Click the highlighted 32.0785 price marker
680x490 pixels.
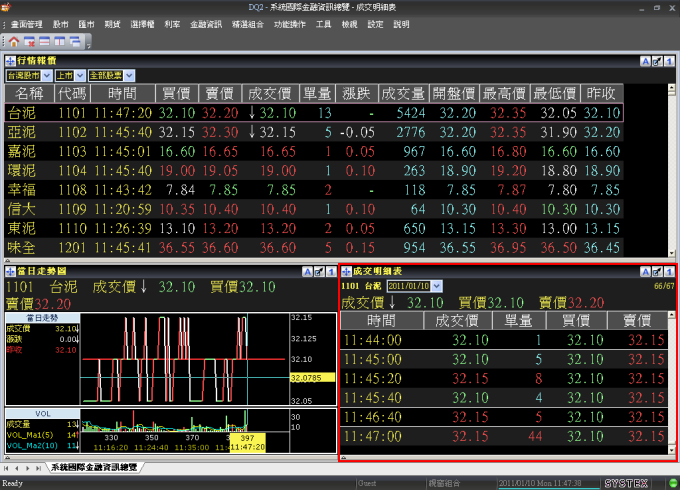click(x=312, y=378)
